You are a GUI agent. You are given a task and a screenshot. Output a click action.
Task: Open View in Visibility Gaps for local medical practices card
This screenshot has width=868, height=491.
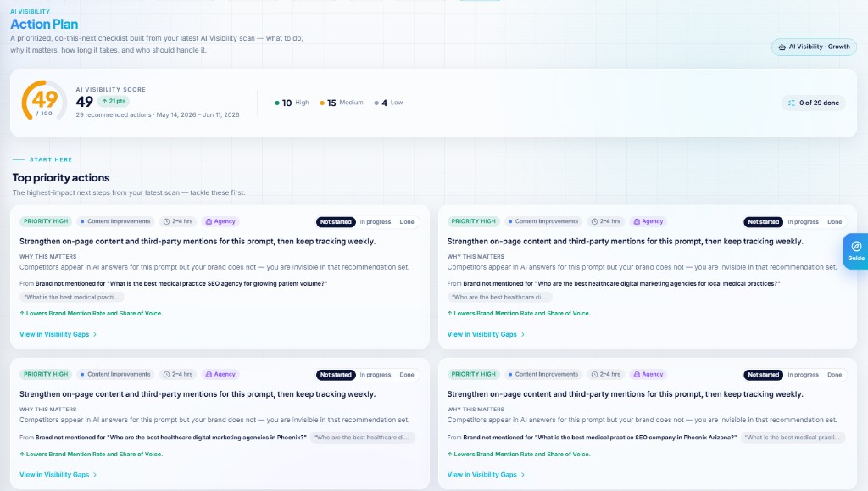[x=486, y=334]
